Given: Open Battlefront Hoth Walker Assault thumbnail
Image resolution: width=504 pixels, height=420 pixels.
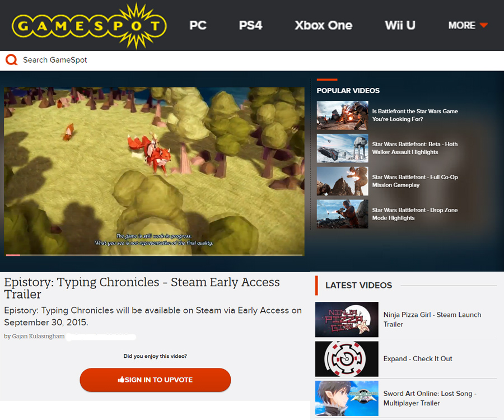Looking at the screenshot, I should 342,148.
